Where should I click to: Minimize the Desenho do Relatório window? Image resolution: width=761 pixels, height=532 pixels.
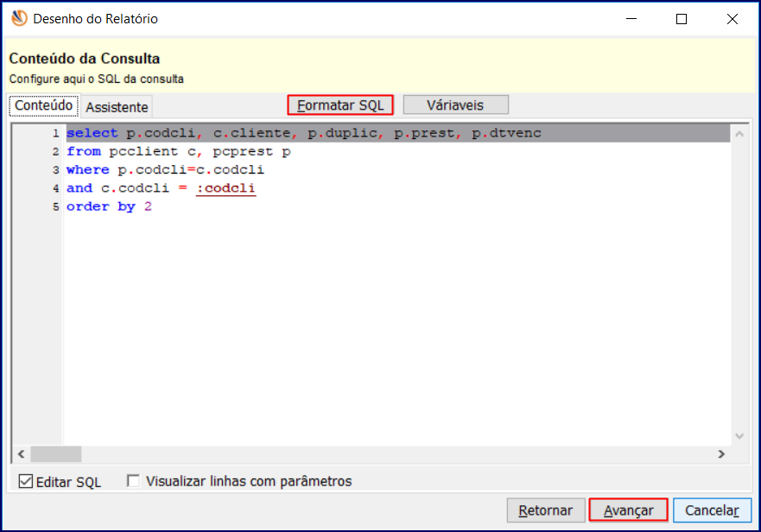point(633,18)
